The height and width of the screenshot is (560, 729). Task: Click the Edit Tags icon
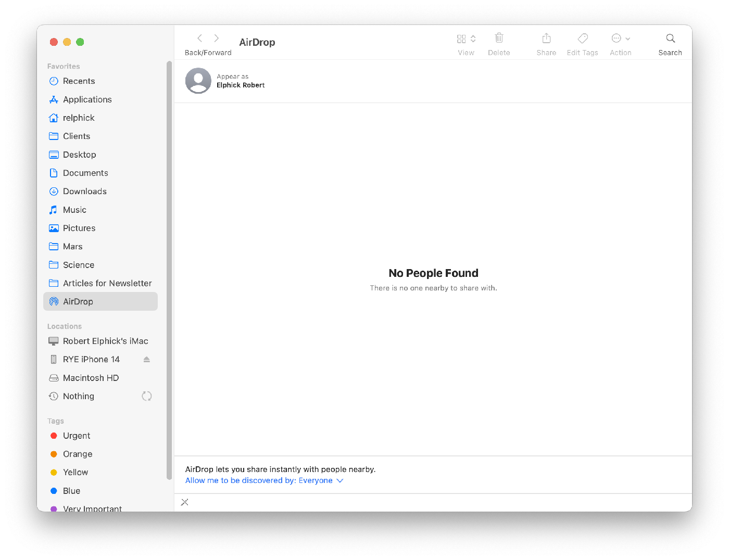point(583,38)
